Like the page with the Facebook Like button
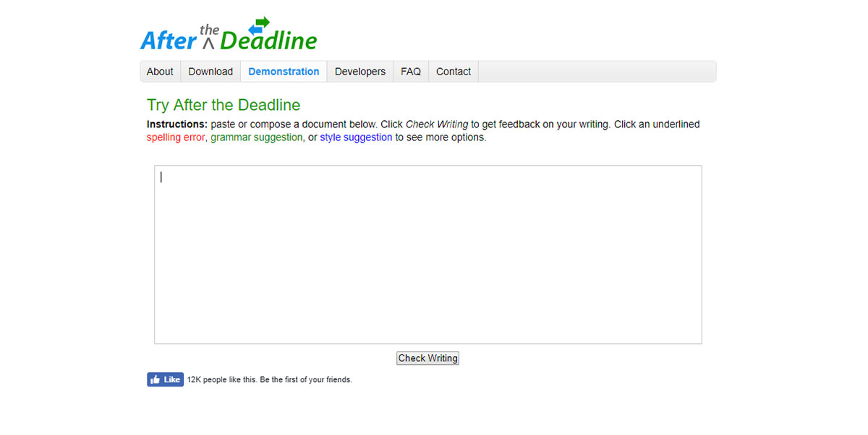This screenshot has height=435, width=868. tap(166, 379)
